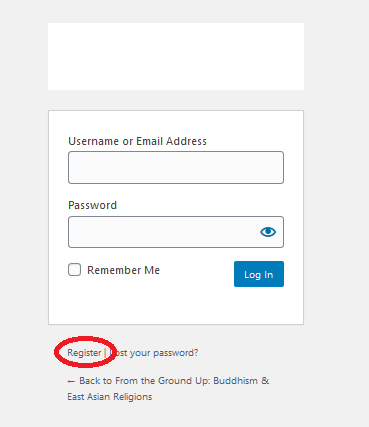Open the Register link

coord(84,353)
